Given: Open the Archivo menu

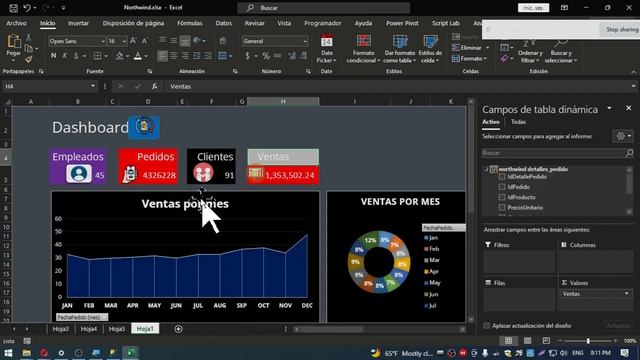Looking at the screenshot, I should tap(16, 23).
